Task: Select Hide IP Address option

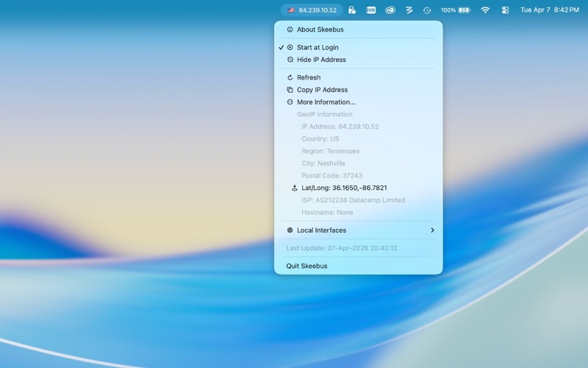Action: click(x=359, y=60)
